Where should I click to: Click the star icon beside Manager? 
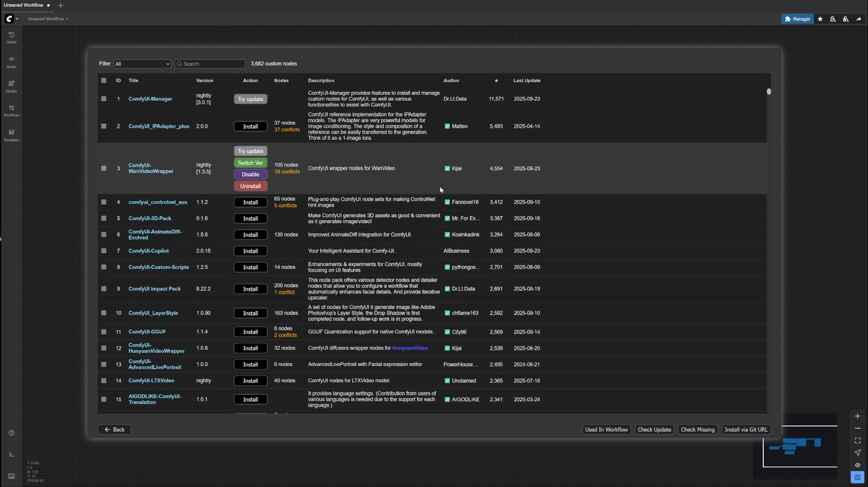coord(820,19)
